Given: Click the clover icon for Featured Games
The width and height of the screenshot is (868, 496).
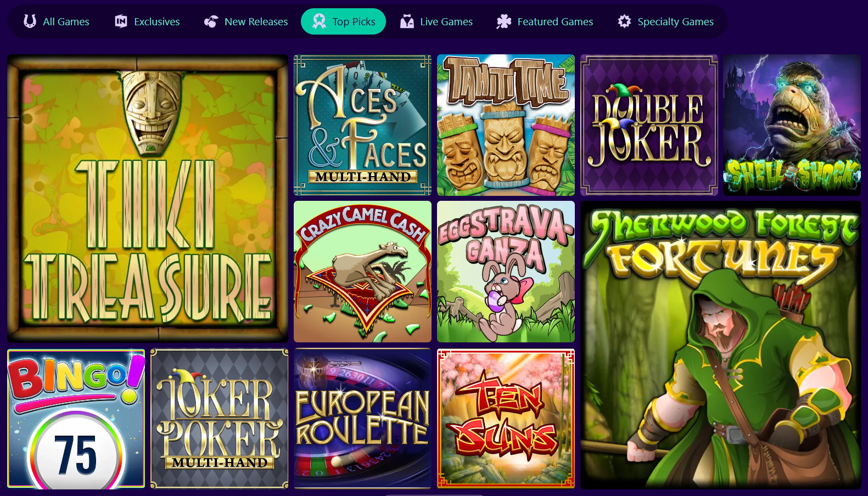Looking at the screenshot, I should (x=504, y=21).
